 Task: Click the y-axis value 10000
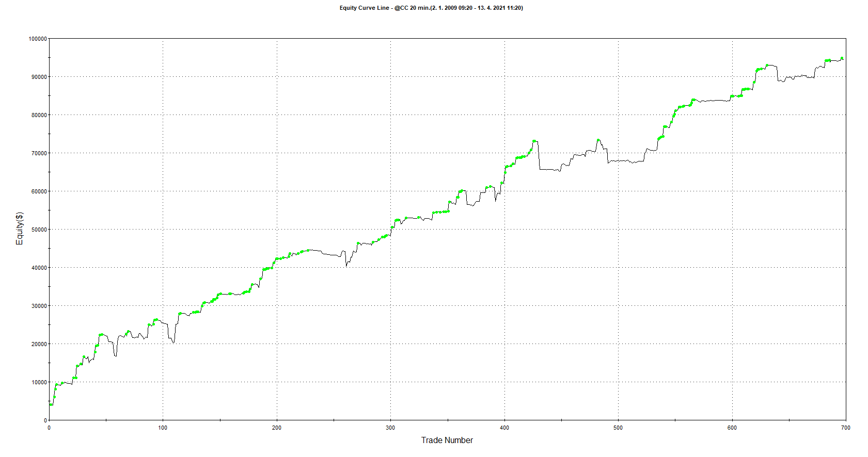coord(39,382)
